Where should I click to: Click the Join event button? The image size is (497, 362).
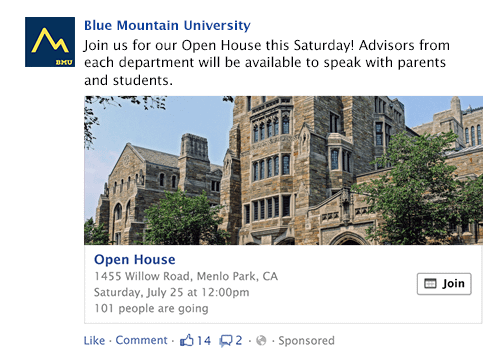coord(444,284)
